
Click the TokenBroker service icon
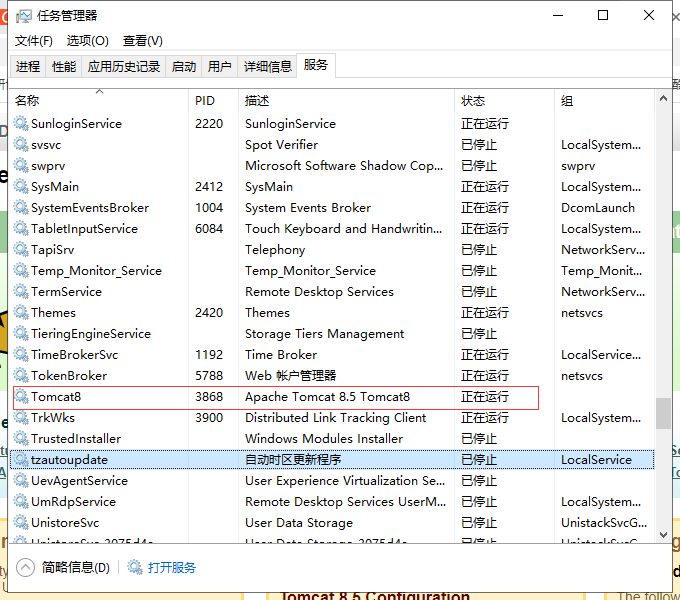[21, 376]
